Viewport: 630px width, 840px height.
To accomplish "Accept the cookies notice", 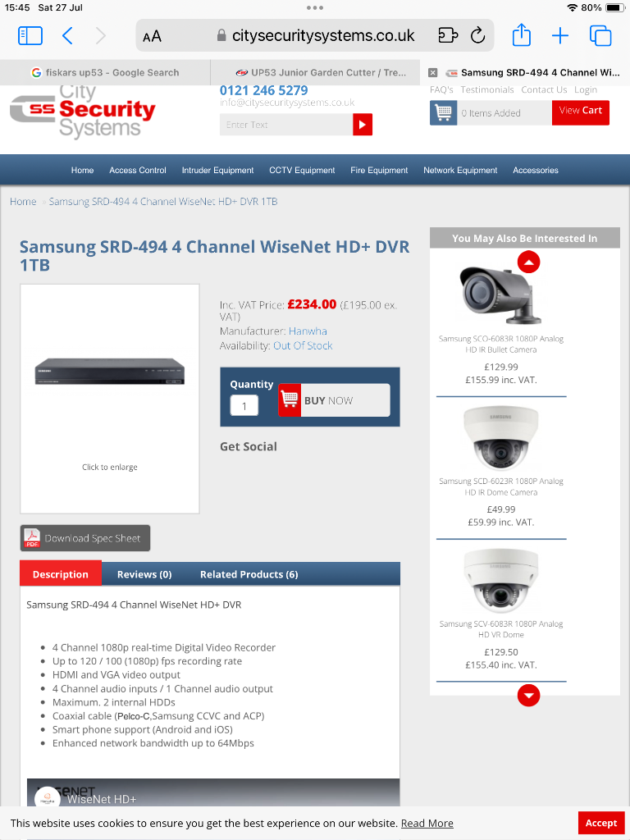I will point(601,823).
